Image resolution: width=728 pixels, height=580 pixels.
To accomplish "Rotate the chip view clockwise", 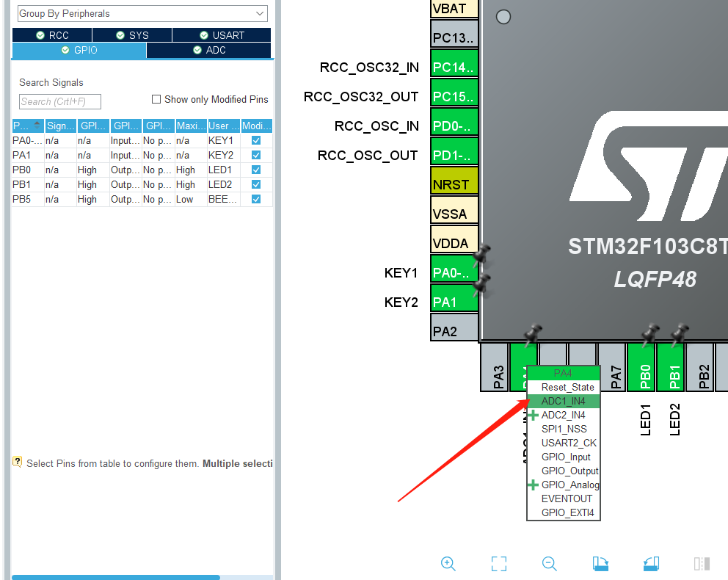I will (600, 563).
